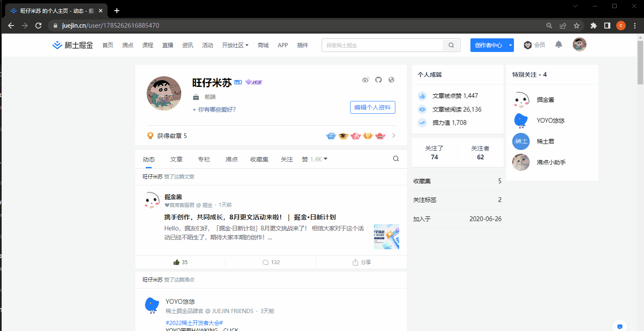
Task: Open Chrome extensions puzzle icon
Action: tap(593, 26)
